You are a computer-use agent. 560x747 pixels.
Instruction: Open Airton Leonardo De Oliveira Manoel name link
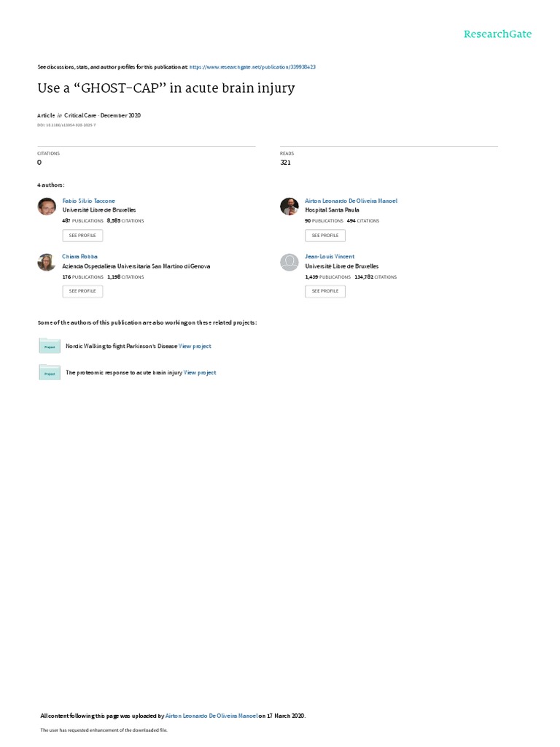point(351,201)
